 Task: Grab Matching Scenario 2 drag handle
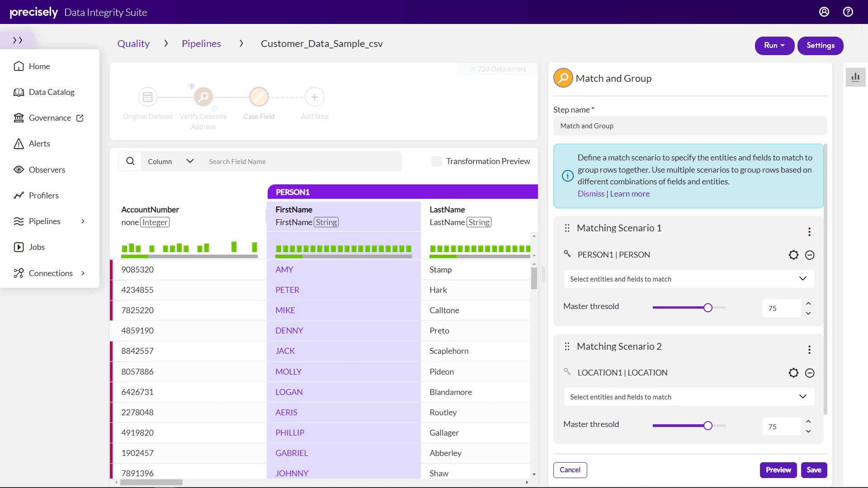click(567, 347)
